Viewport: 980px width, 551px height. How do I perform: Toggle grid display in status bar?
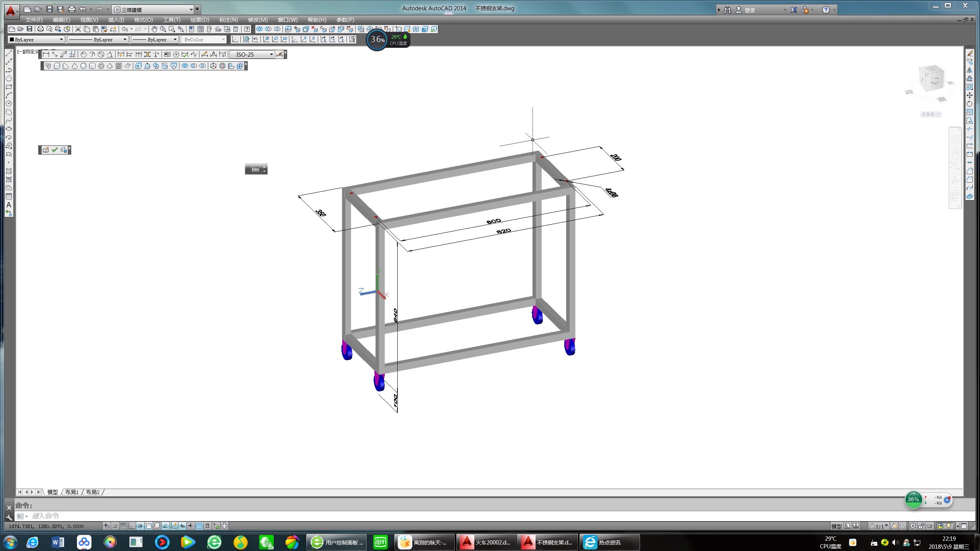[123, 526]
